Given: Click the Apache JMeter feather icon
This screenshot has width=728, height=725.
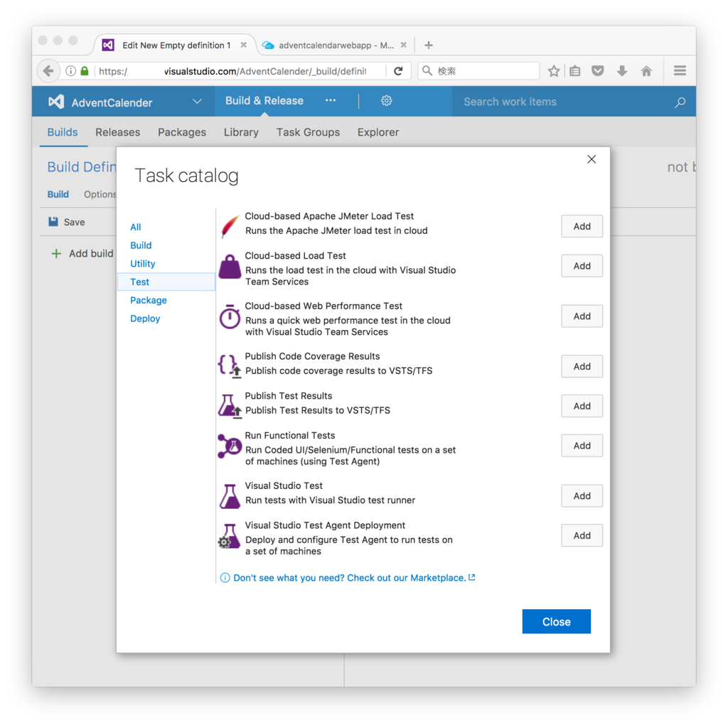Looking at the screenshot, I should 230,226.
